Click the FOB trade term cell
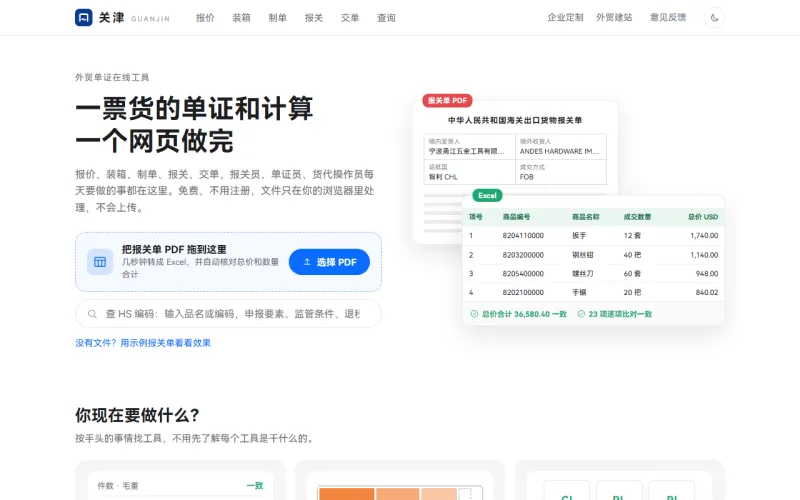 (x=561, y=172)
